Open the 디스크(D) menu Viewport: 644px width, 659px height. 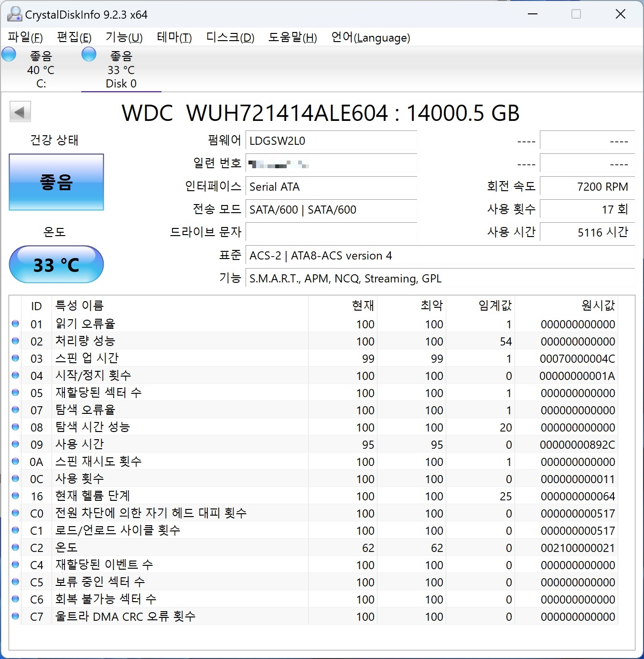(230, 37)
